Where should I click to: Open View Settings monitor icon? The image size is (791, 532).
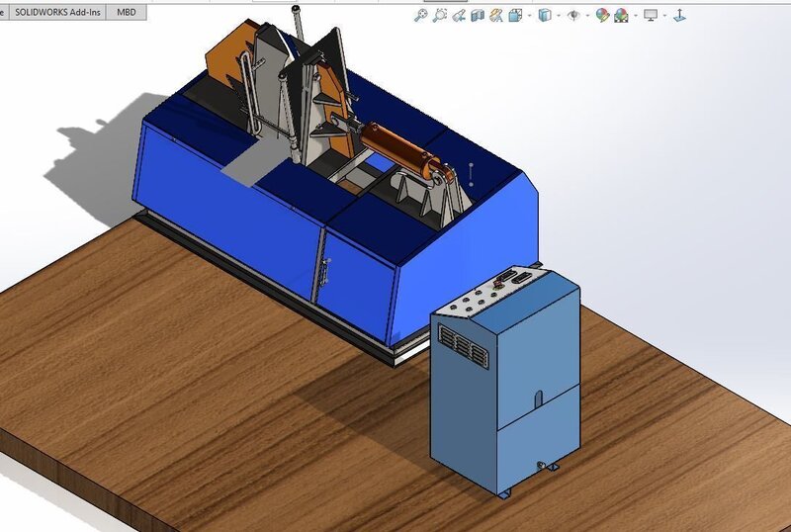click(650, 15)
